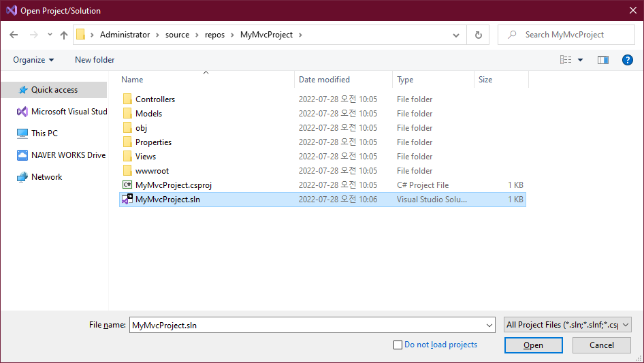Click the Visual Studio sidebar icon
This screenshot has height=363, width=644.
coord(22,112)
